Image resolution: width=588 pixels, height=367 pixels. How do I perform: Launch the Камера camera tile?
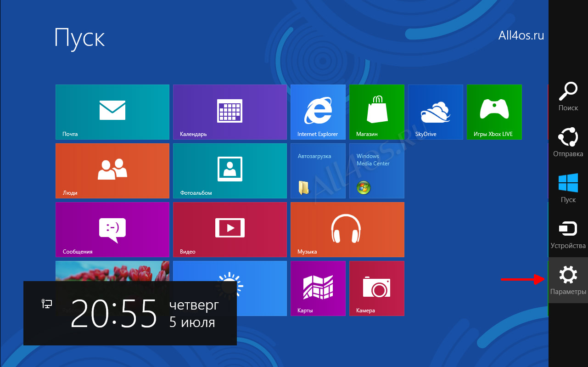(x=377, y=288)
